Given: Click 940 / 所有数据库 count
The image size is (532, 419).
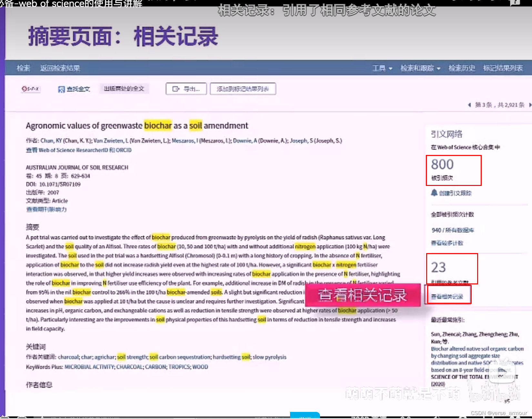Looking at the screenshot, I should click(x=453, y=230).
